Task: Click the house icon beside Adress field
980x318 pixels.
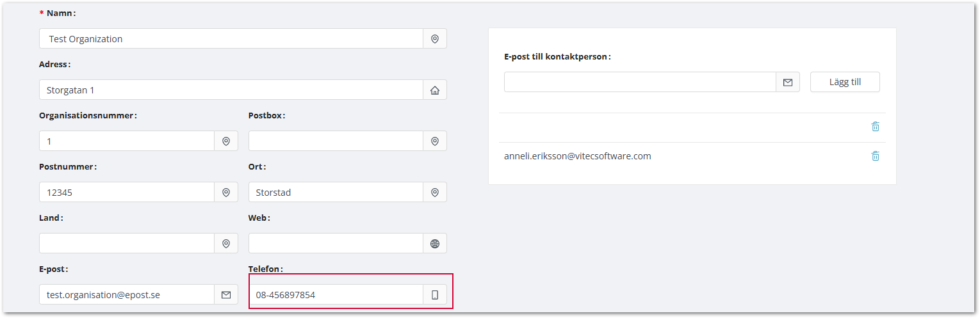Action: pos(435,90)
